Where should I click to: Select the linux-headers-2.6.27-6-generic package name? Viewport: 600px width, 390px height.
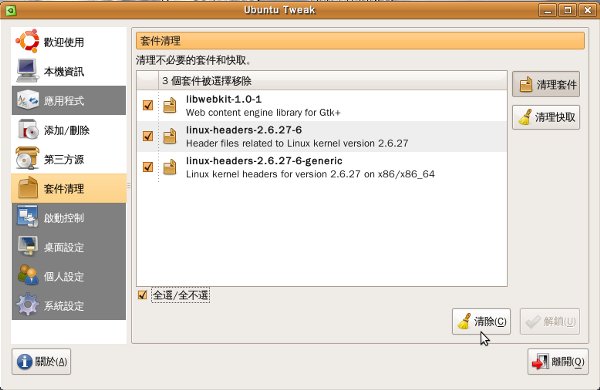coord(264,161)
